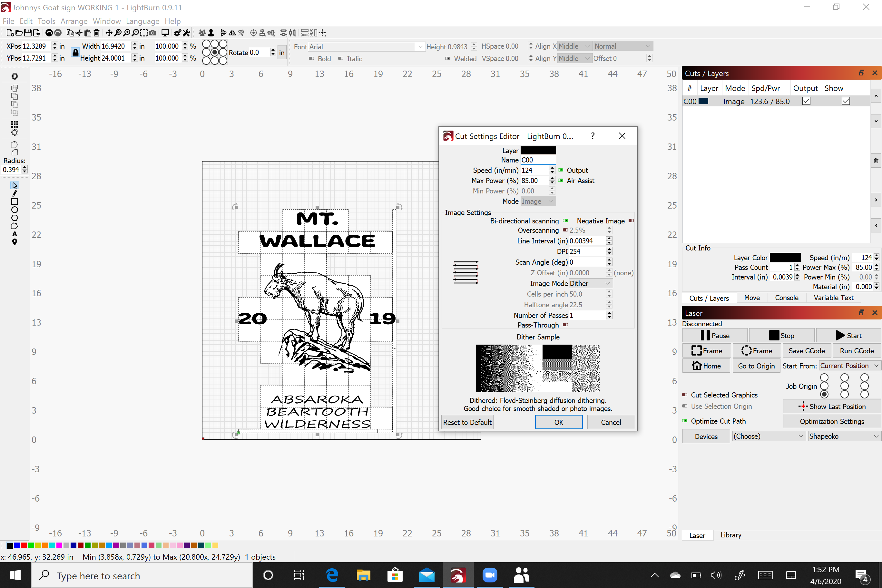This screenshot has height=588, width=882.
Task: Select the red swatch in color palette
Action: pos(24,546)
